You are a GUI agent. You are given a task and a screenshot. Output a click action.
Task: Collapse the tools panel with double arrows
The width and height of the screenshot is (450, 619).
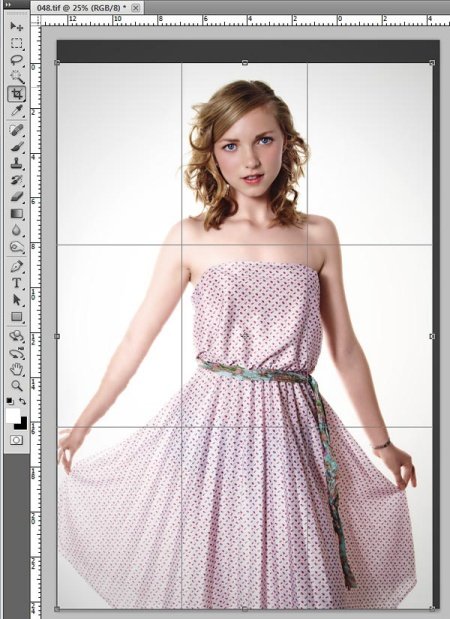(9, 4)
